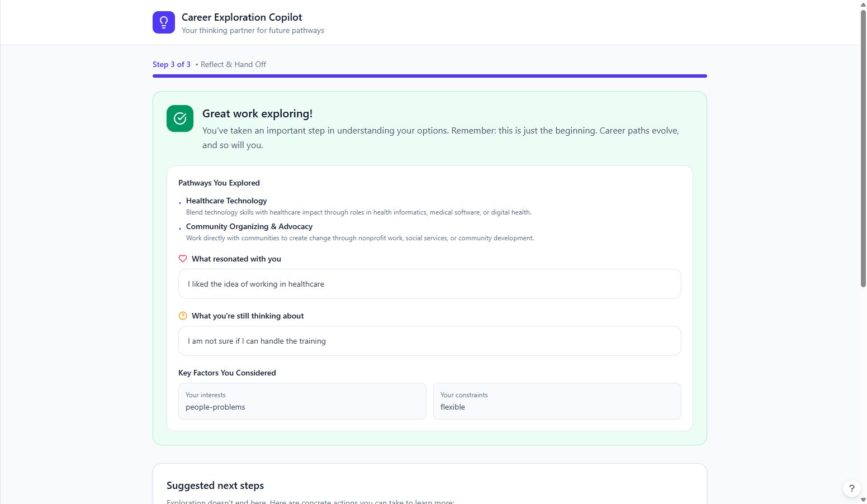Click the heart icon beside What resonated

tap(183, 259)
